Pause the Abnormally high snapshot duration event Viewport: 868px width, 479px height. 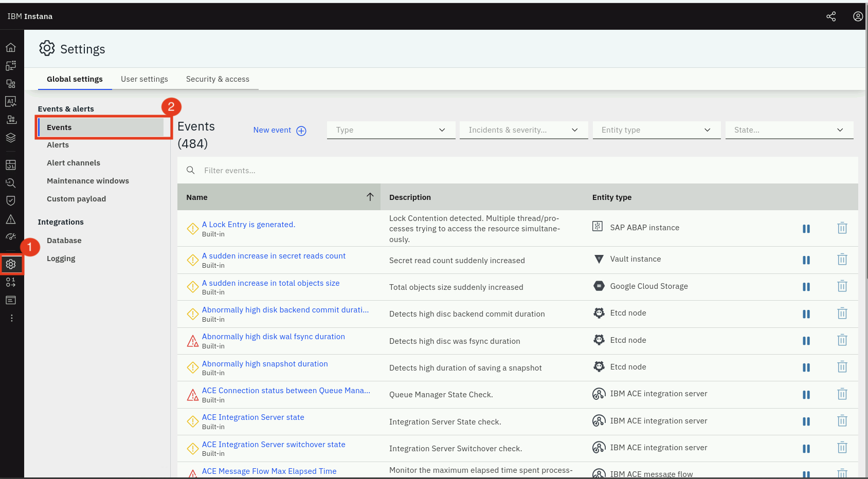pos(806,367)
